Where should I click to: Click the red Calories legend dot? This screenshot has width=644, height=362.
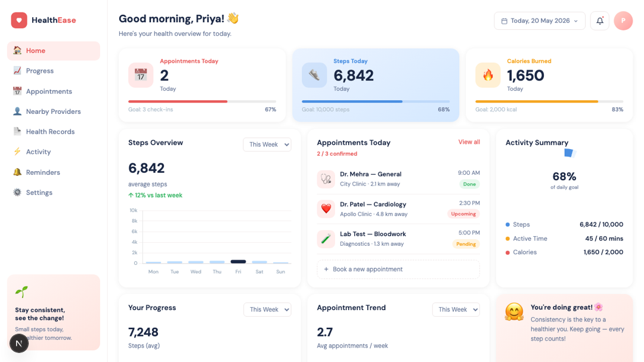point(507,252)
